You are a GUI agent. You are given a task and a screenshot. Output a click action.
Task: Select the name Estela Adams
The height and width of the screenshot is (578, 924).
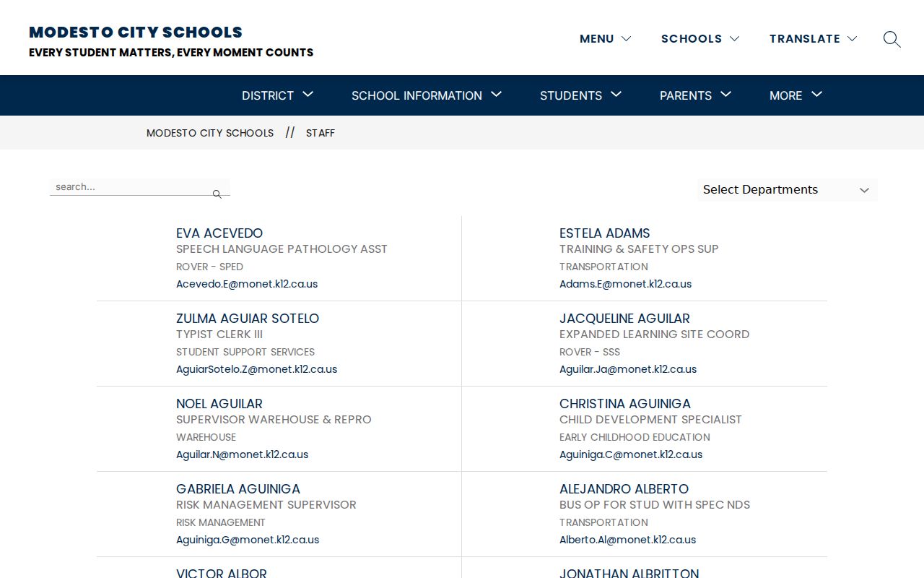click(604, 233)
